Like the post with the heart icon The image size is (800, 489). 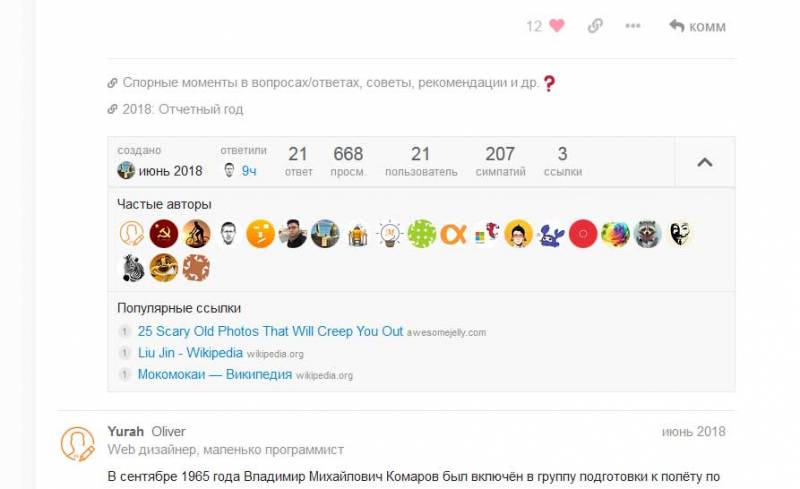point(557,26)
